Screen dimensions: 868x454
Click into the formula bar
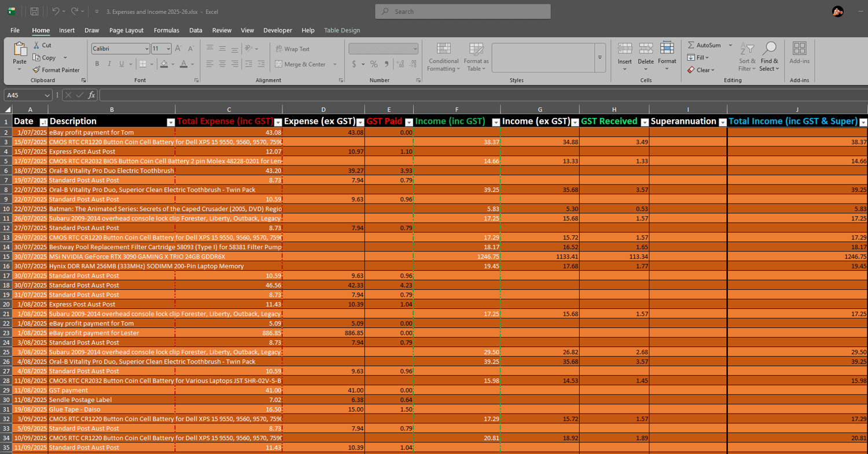pyautogui.click(x=483, y=95)
